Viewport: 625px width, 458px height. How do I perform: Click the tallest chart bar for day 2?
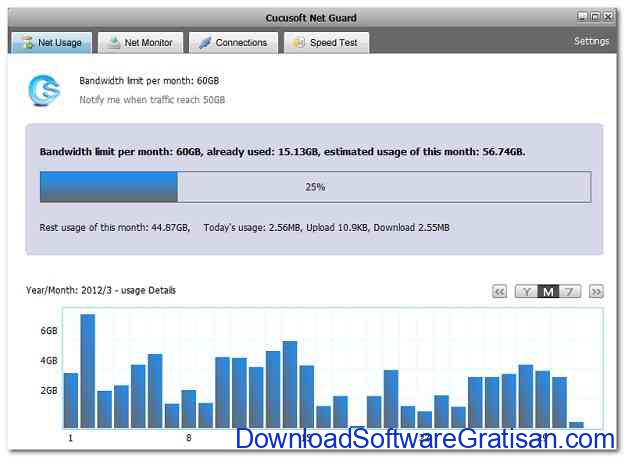[88, 371]
